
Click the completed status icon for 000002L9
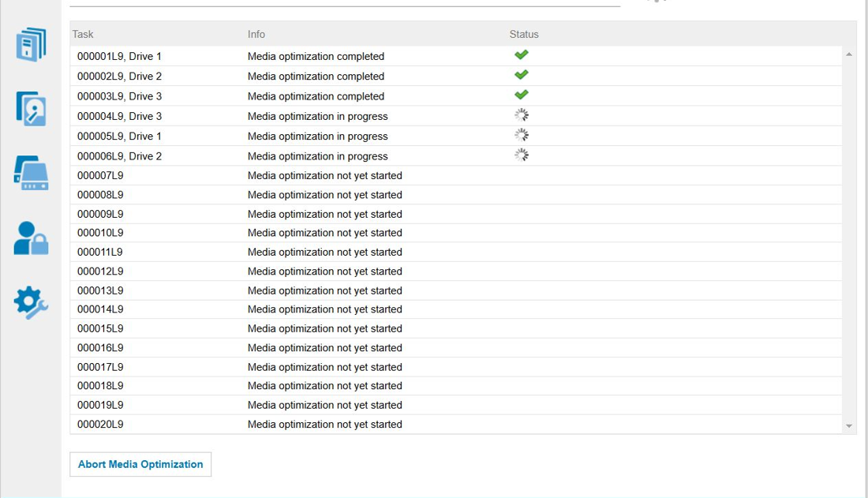(520, 74)
